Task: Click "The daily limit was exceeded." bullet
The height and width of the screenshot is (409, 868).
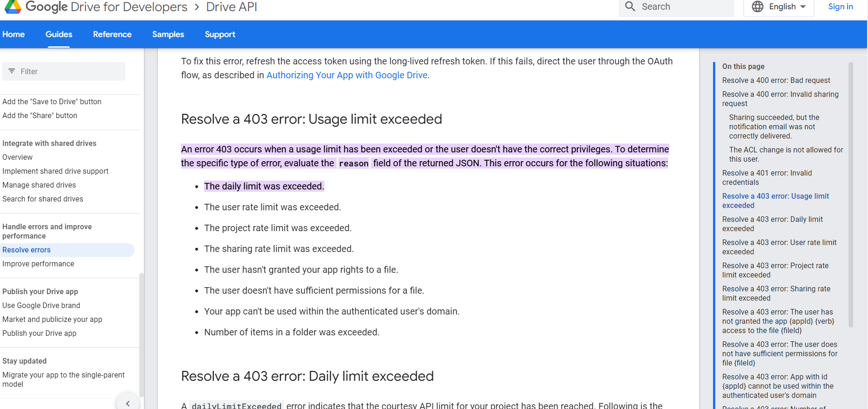Action: [x=264, y=186]
